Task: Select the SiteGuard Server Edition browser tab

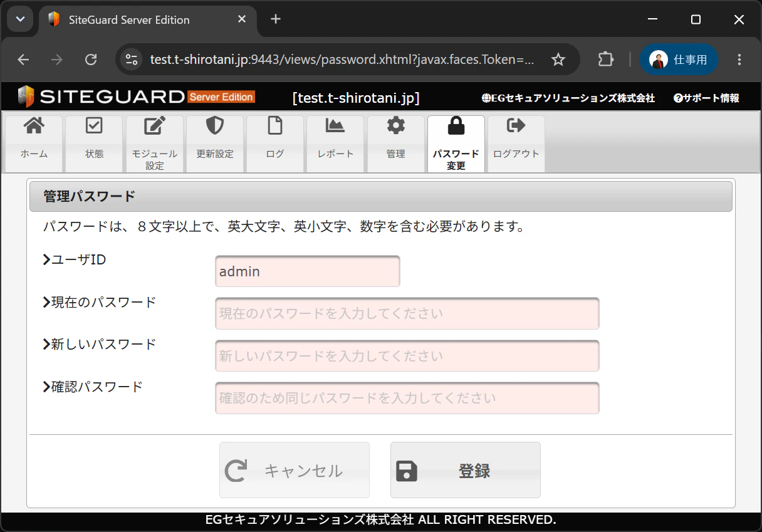Action: tap(148, 21)
